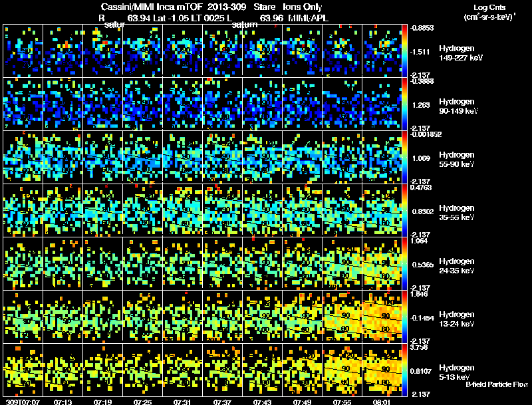This screenshot has width=532, height=405.
Task: Select the Hydrogen 35-55 keV color bar
Action: click(x=404, y=210)
